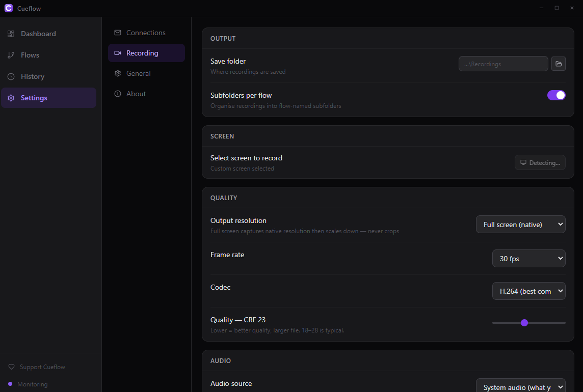Open the Audio source dropdown
The width and height of the screenshot is (583, 392).
tap(520, 386)
